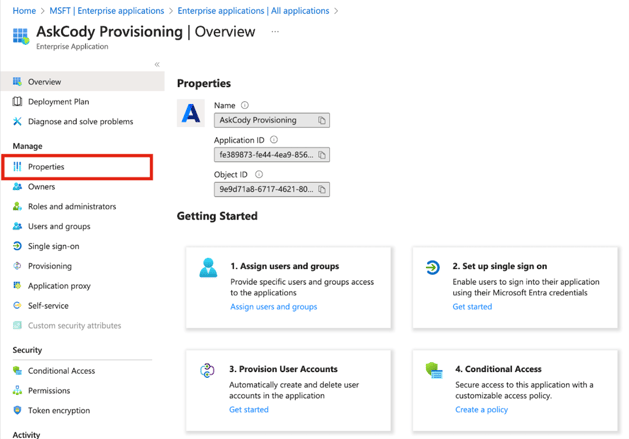Click the user icon on Assign users card
Image resolution: width=629 pixels, height=439 pixels.
click(x=208, y=268)
